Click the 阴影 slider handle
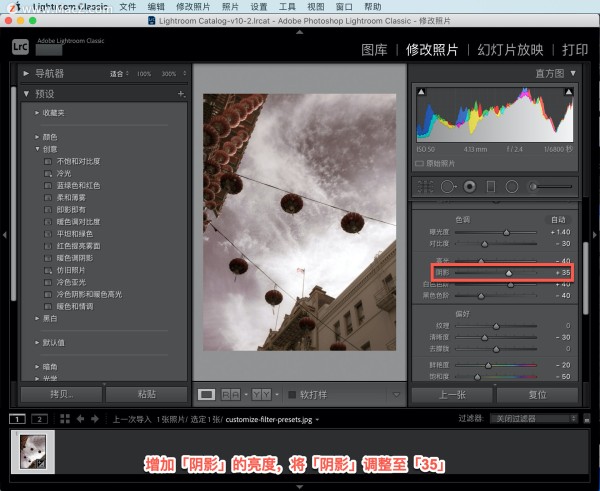 pos(508,272)
